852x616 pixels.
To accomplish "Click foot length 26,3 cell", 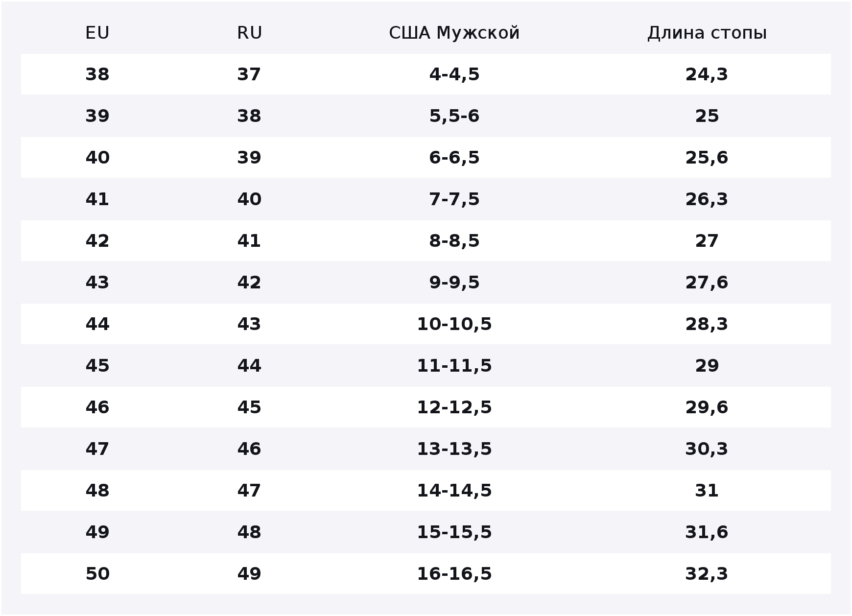I will 707,199.
